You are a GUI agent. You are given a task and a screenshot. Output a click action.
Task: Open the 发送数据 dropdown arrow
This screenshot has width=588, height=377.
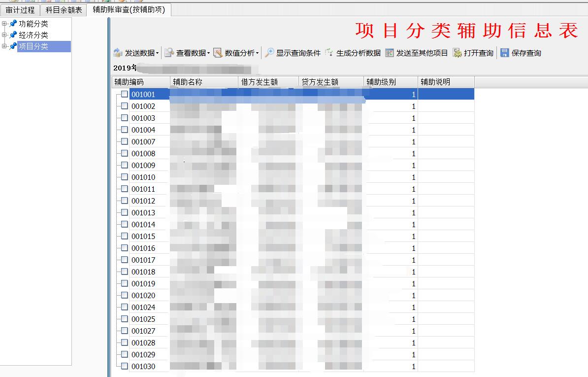pos(158,53)
